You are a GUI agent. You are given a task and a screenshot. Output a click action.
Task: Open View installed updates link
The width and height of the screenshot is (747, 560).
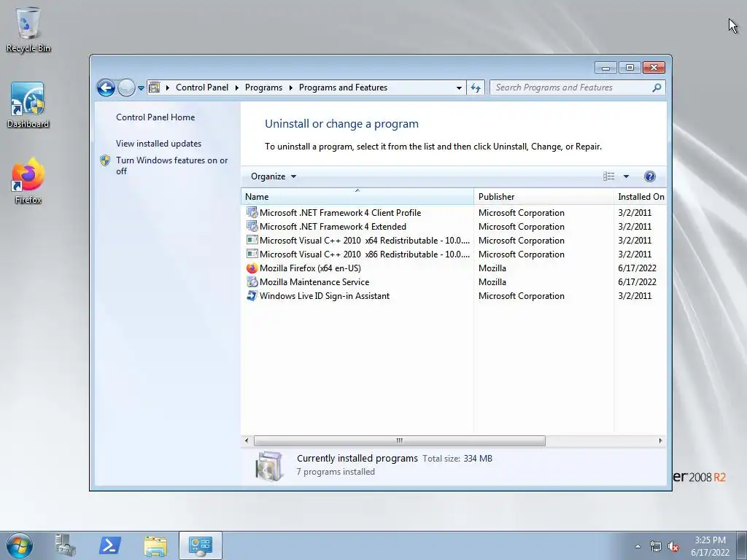click(x=158, y=144)
